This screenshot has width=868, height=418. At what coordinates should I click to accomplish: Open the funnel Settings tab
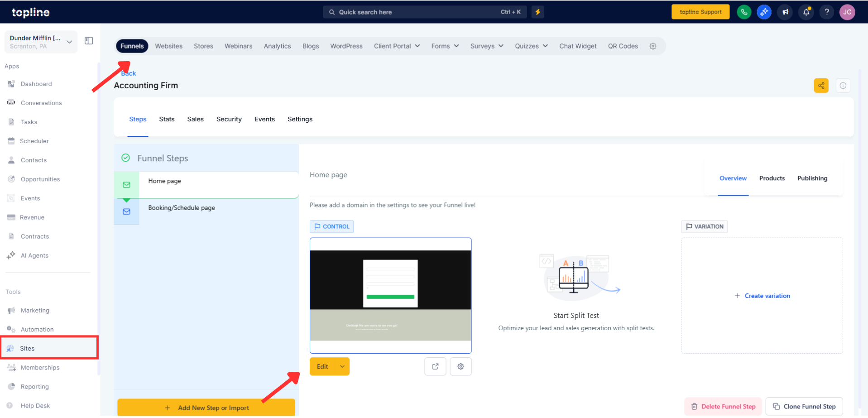(300, 119)
